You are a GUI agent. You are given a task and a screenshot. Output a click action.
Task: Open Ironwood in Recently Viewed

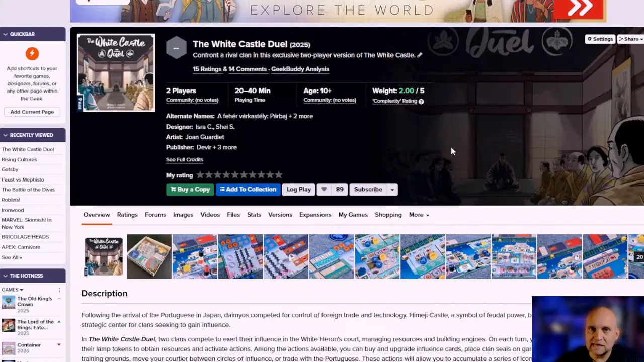[x=13, y=210]
